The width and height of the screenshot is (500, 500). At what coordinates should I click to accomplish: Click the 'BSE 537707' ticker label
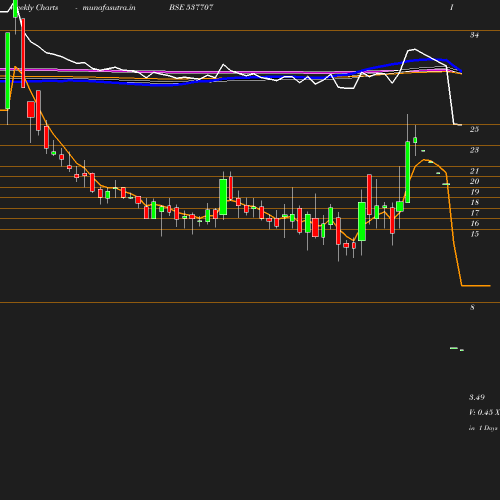click(191, 7)
